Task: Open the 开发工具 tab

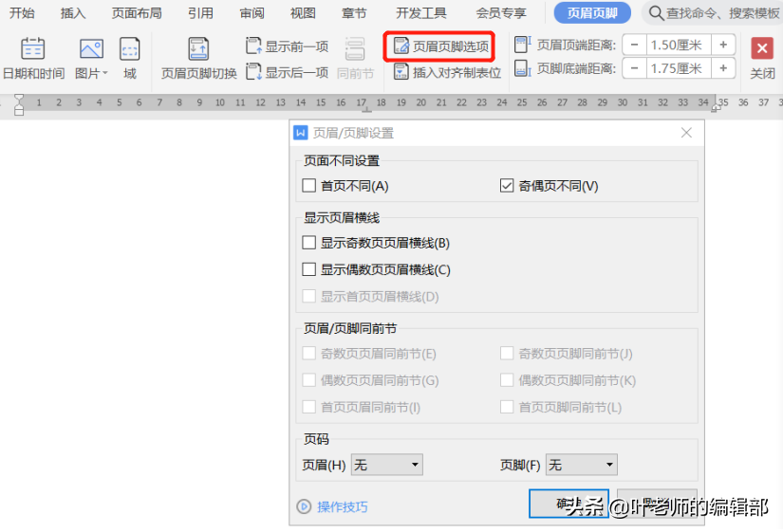Action: point(421,13)
